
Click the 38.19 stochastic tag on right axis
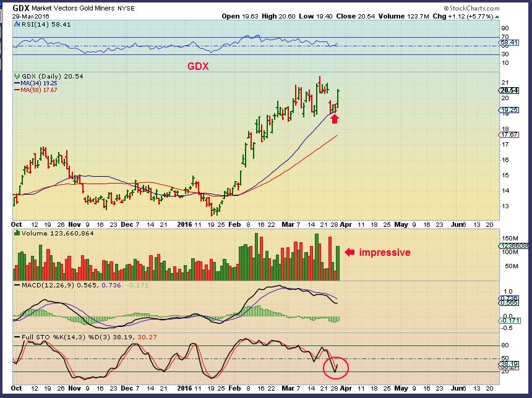[509, 364]
